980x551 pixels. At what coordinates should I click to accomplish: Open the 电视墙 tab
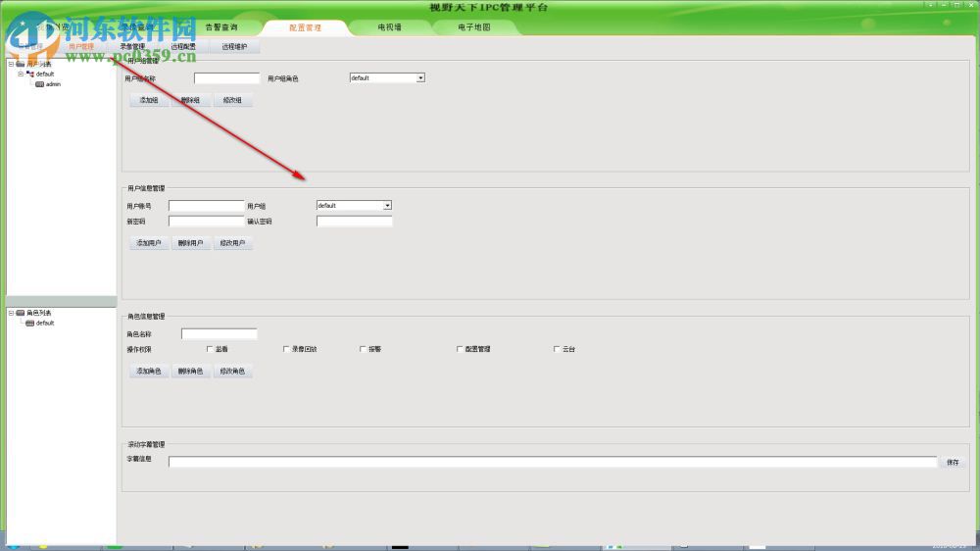coord(389,27)
